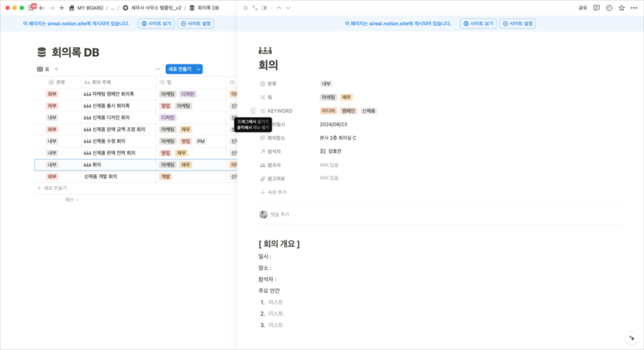Click 속성 추가 to add a property

(273, 192)
